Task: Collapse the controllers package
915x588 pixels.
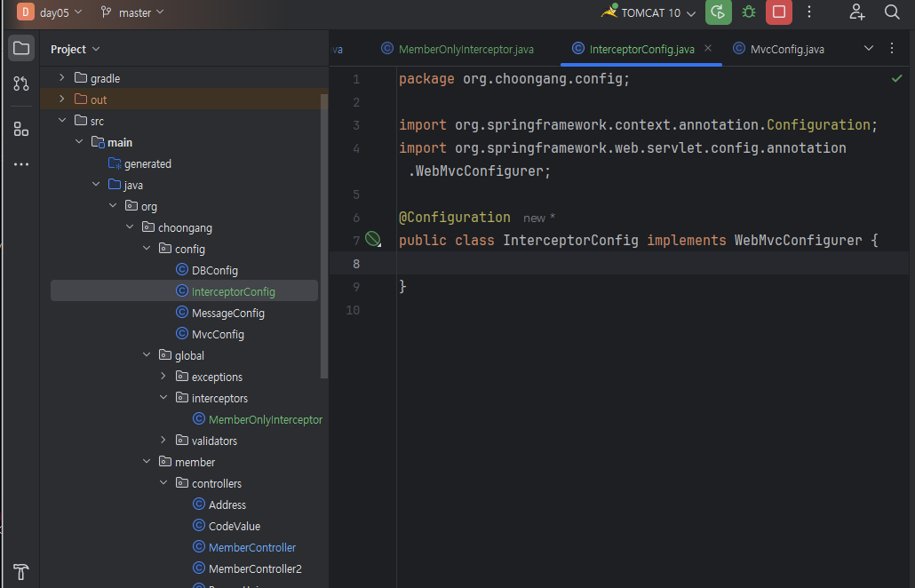Action: [163, 483]
